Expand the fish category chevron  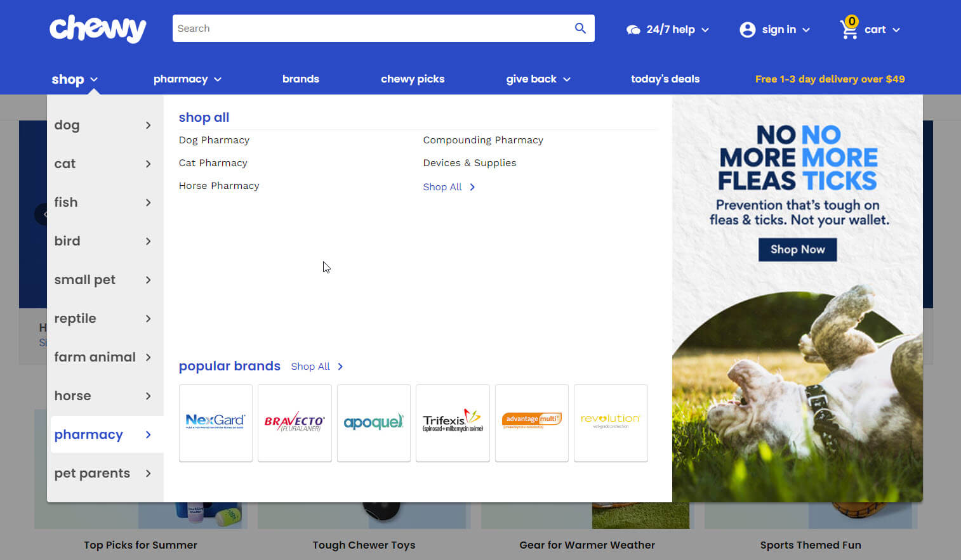coord(148,203)
